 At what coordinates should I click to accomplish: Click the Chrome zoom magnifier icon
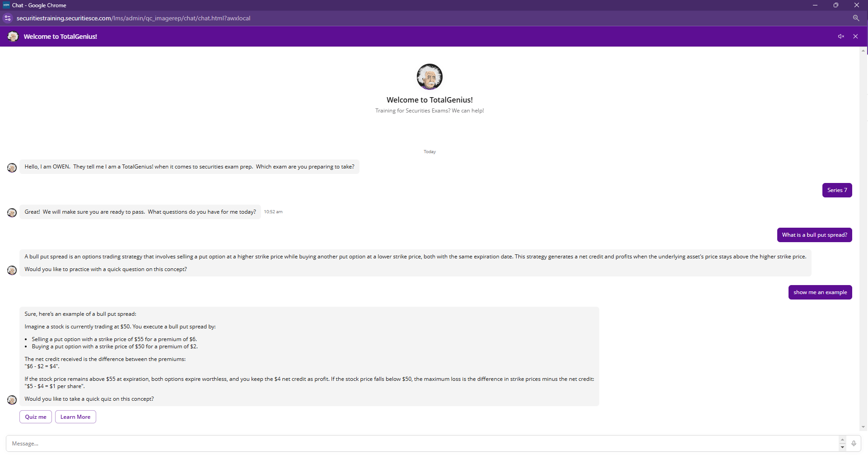pyautogui.click(x=856, y=18)
